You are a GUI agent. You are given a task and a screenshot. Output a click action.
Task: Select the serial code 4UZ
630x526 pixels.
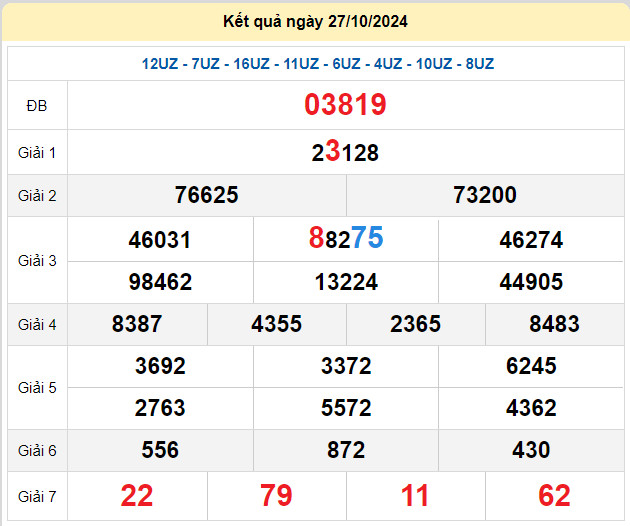[388, 64]
